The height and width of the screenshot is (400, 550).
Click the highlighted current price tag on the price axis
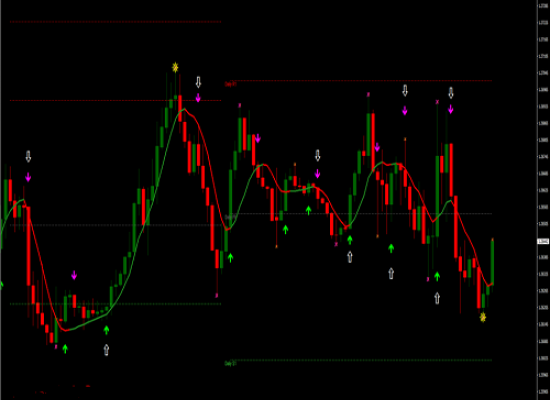543,241
